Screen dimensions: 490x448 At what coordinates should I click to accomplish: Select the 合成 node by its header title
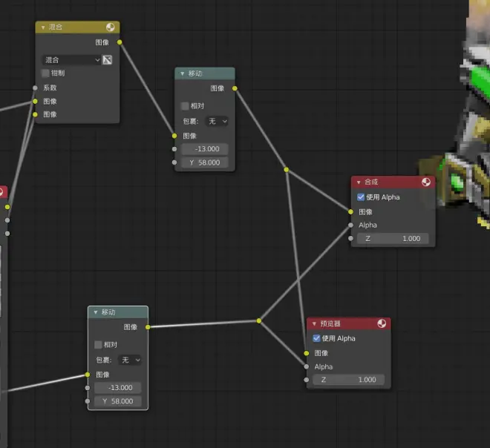[x=371, y=182]
